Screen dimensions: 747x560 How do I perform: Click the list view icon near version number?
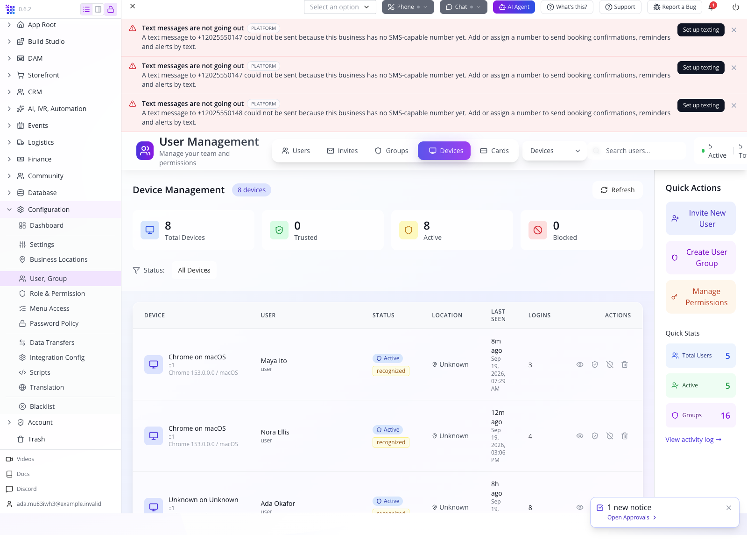pyautogui.click(x=86, y=9)
